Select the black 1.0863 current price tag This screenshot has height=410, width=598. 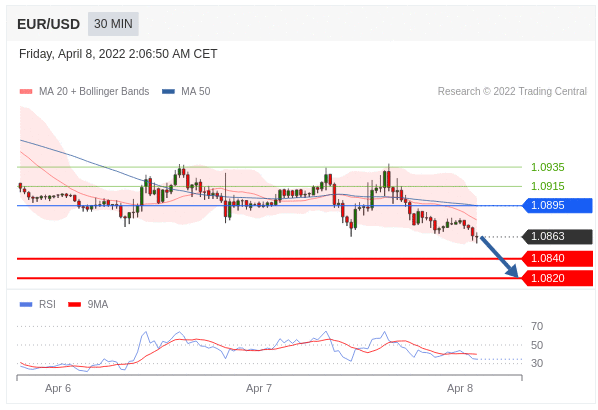(x=557, y=236)
